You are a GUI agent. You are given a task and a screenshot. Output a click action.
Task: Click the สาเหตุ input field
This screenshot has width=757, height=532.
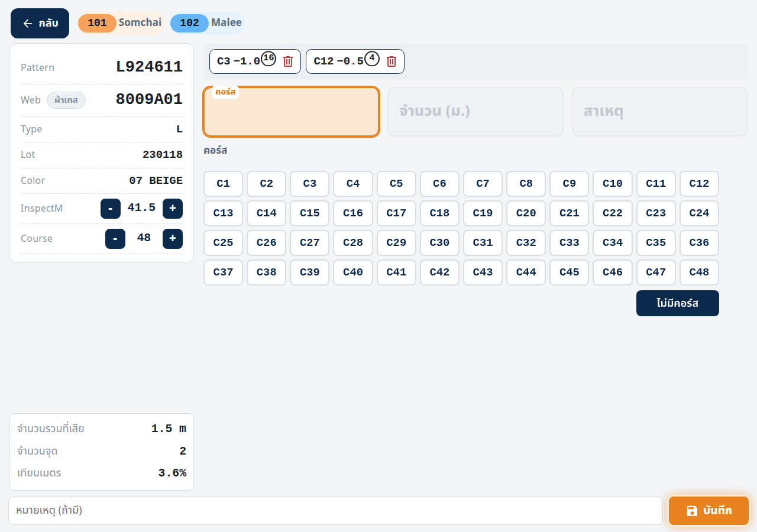tap(659, 112)
